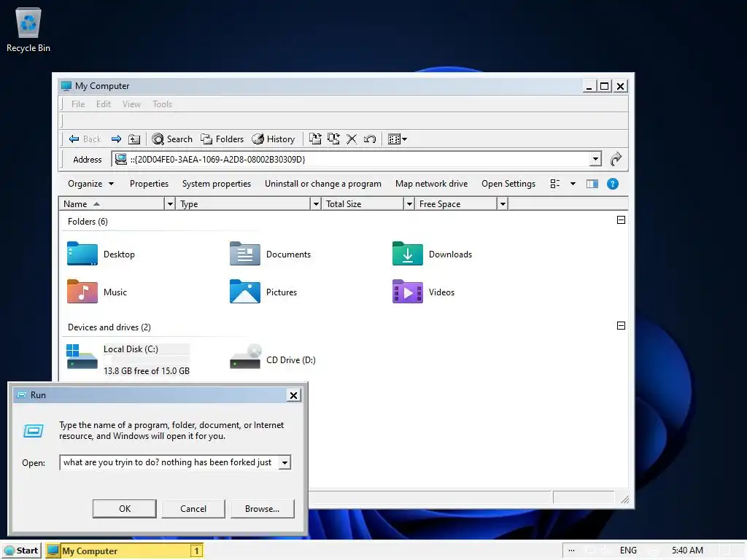Click System properties
This screenshot has width=747, height=560.
(216, 184)
